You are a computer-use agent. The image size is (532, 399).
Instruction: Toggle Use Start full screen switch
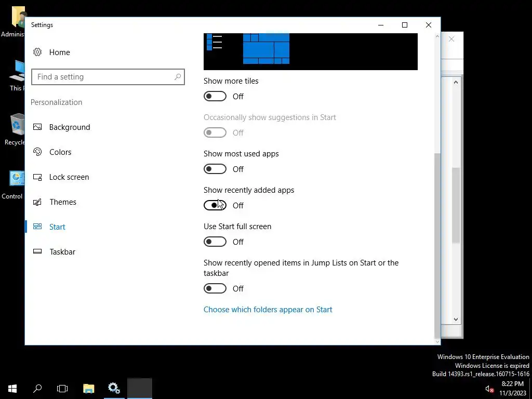pyautogui.click(x=215, y=242)
